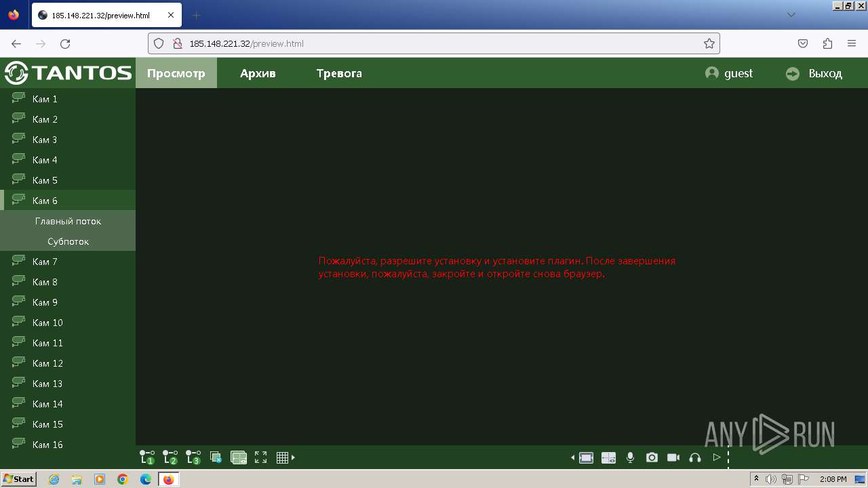Reload the page in Firefox
Image resolution: width=868 pixels, height=488 pixels.
[65, 43]
